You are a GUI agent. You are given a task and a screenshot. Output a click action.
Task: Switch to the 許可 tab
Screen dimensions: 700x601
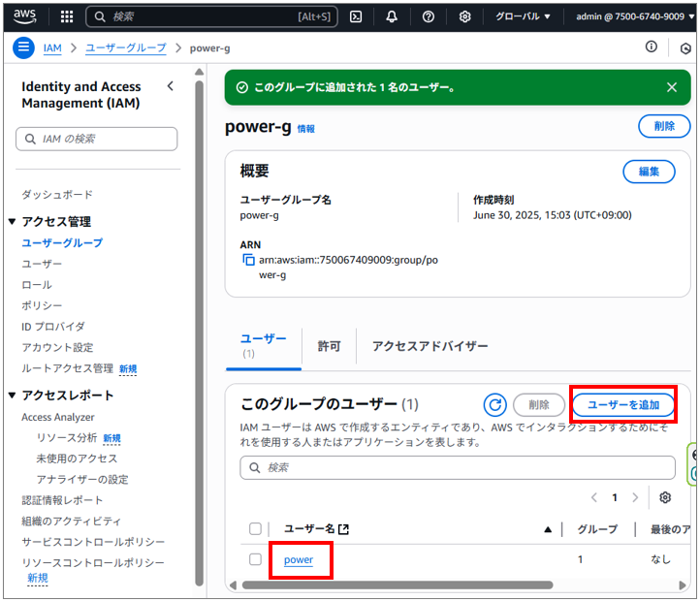(x=329, y=346)
